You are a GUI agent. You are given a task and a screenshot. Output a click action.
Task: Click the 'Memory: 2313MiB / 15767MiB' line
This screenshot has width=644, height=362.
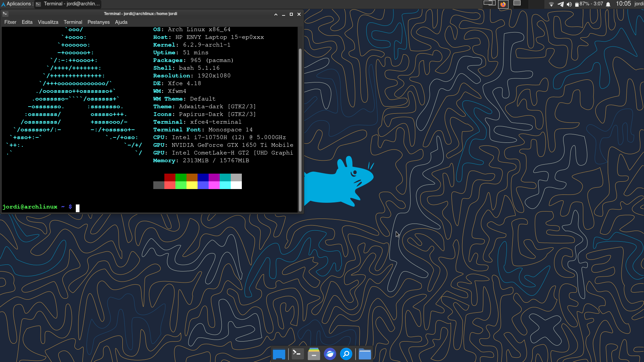201,161
